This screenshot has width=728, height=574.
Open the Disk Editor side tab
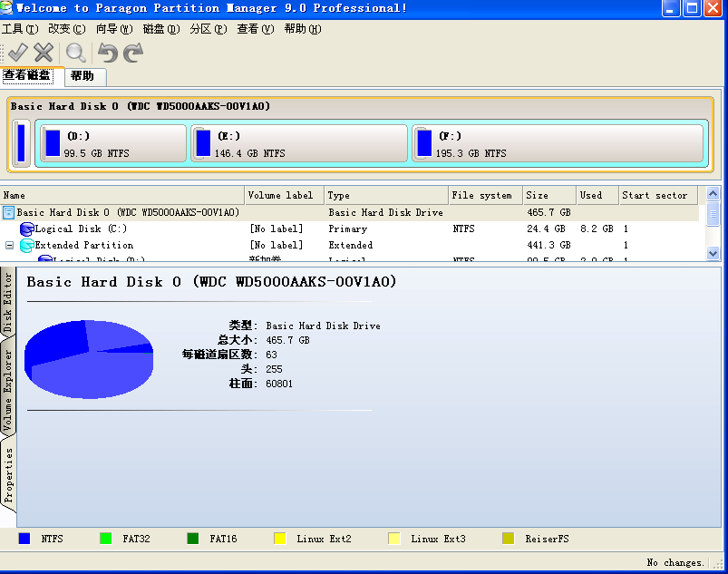[x=9, y=301]
